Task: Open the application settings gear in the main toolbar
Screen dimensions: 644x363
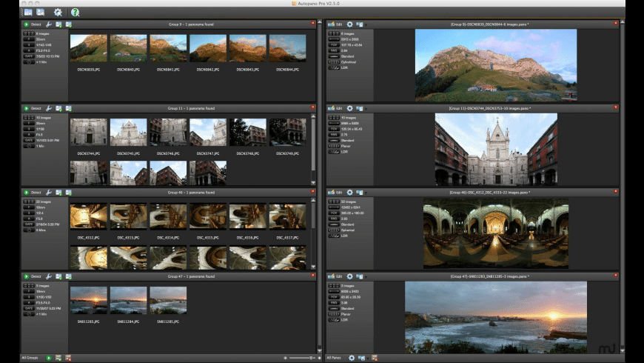Action: point(58,13)
